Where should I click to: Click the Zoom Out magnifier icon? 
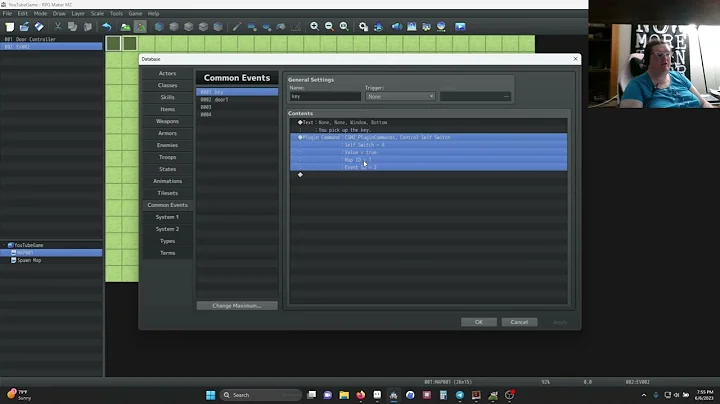pos(329,27)
